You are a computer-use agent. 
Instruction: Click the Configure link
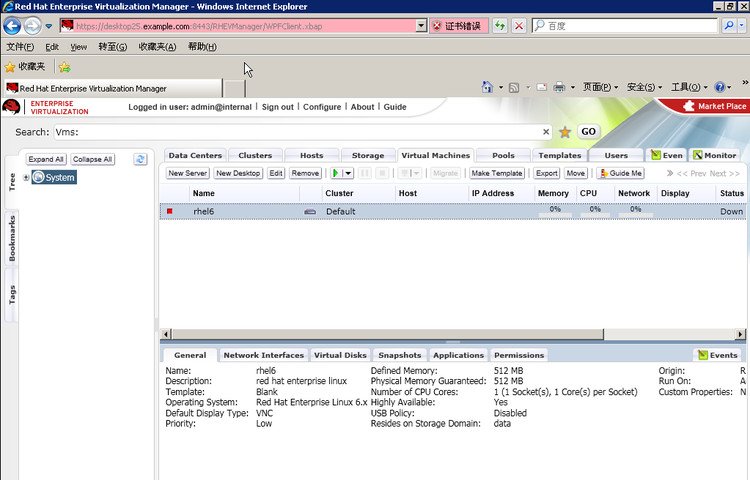pyautogui.click(x=322, y=107)
